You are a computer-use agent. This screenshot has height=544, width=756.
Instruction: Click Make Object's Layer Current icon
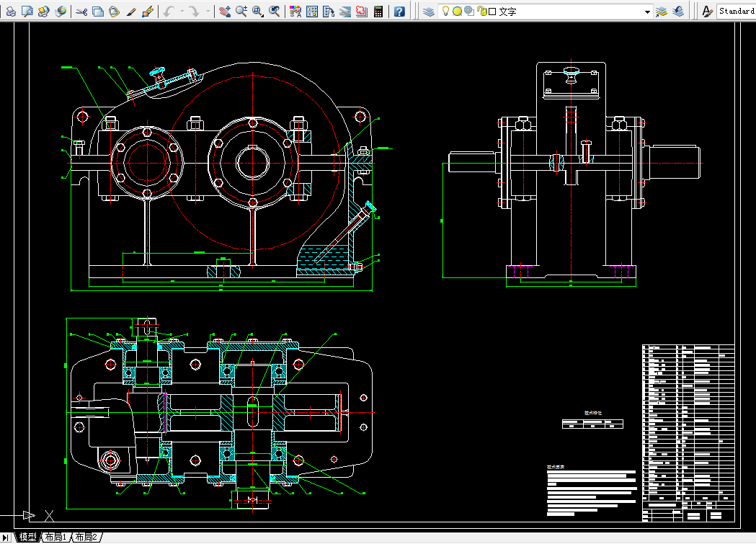[661, 11]
